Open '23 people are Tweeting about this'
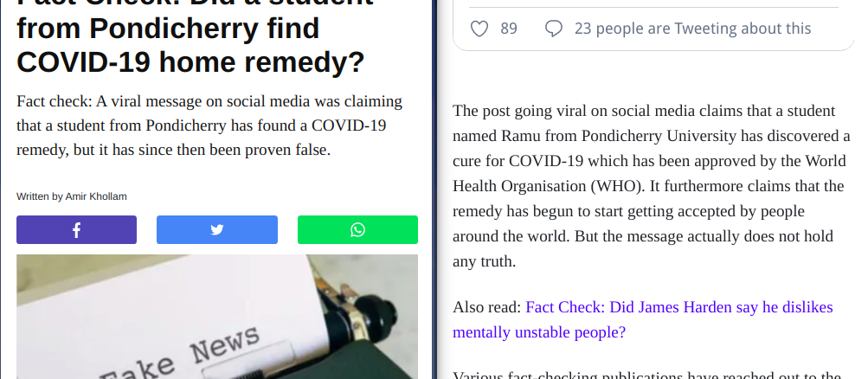The height and width of the screenshot is (379, 868). pos(692,29)
